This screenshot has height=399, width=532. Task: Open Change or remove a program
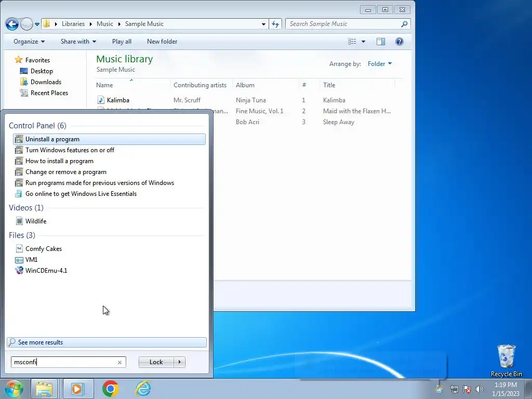point(109,171)
